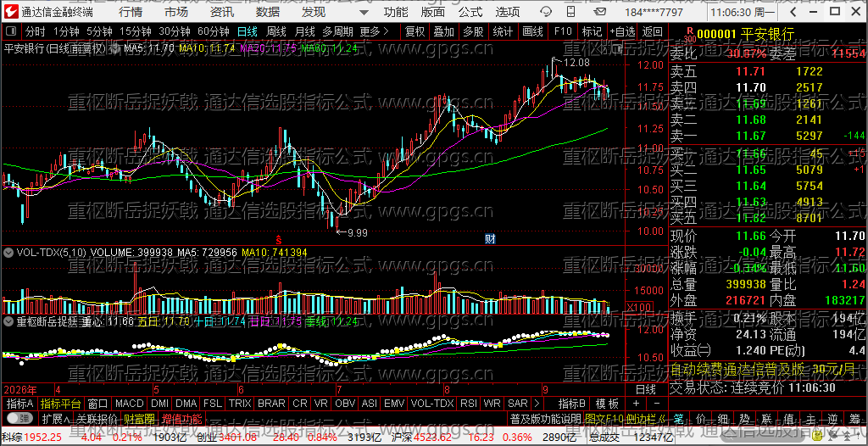Open the 公式 menu
Viewport: 868px width, 446px height.
tap(470, 12)
